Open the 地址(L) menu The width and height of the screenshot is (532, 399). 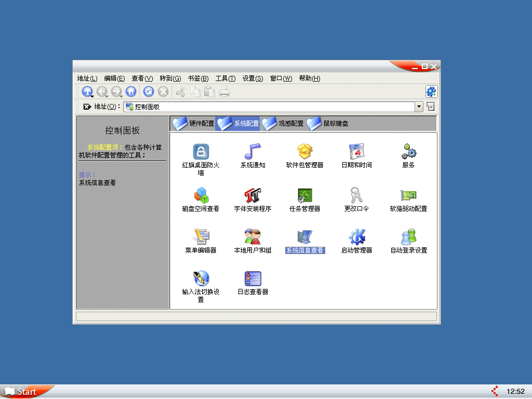(x=87, y=78)
